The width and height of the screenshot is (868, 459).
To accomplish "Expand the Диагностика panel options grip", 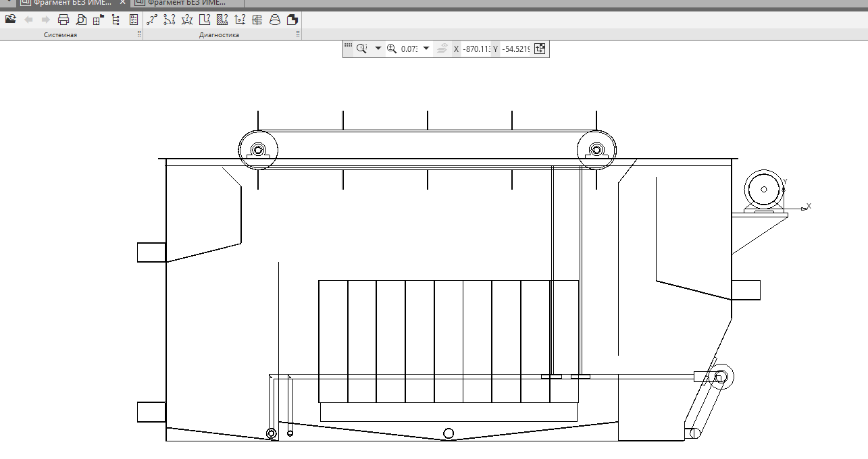I will pos(297,34).
